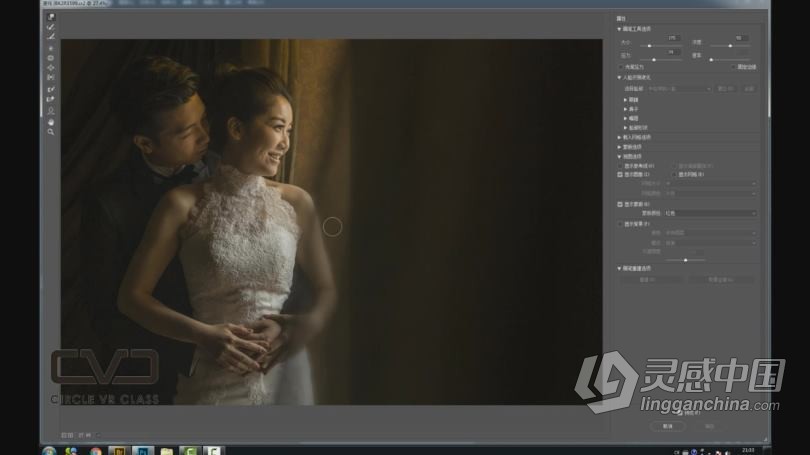Switch to Photoshop in the taskbar
Image resolution: width=810 pixels, height=455 pixels.
coord(143,451)
